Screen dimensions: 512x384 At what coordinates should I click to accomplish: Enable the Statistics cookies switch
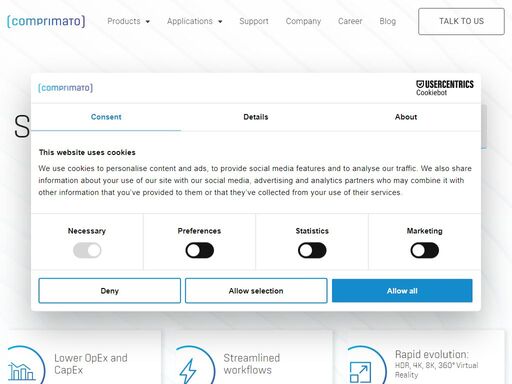point(312,250)
